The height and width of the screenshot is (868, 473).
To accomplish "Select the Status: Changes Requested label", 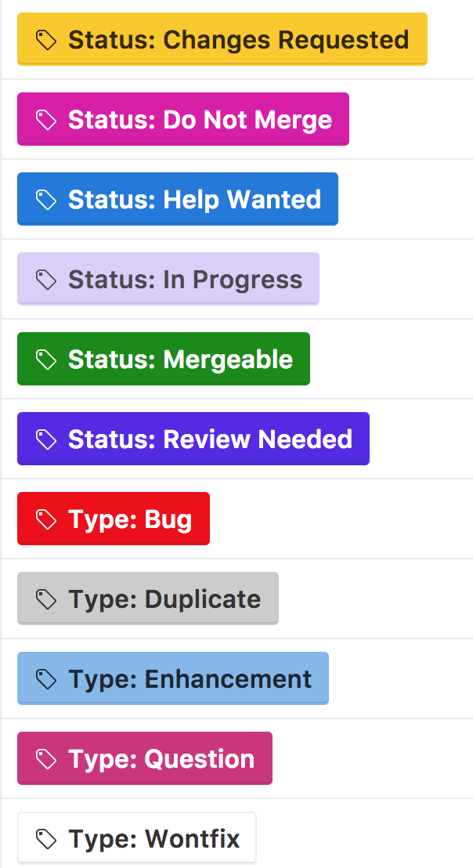I will (222, 39).
